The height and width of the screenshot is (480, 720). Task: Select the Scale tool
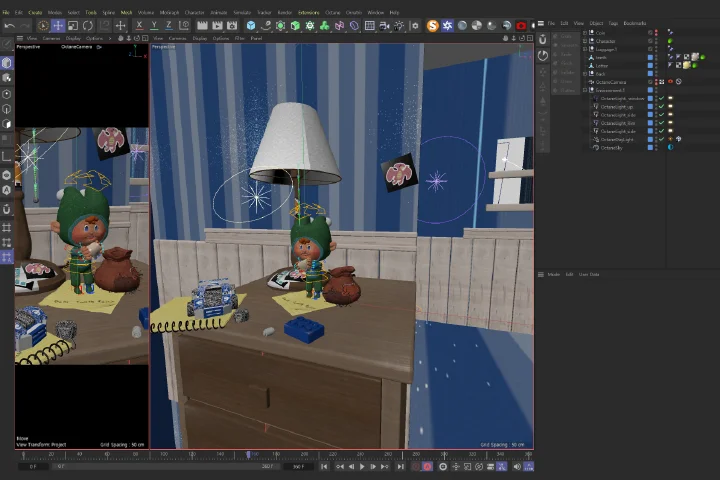[x=73, y=26]
